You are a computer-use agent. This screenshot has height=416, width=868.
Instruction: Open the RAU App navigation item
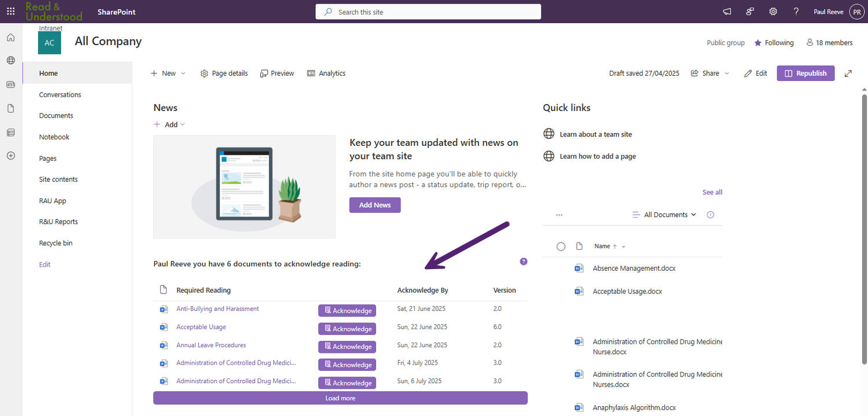[x=52, y=200]
